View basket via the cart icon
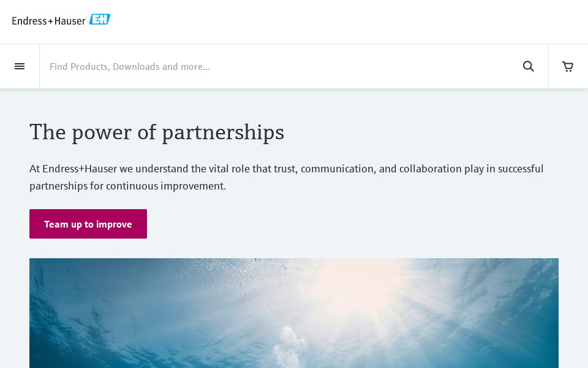 568,66
